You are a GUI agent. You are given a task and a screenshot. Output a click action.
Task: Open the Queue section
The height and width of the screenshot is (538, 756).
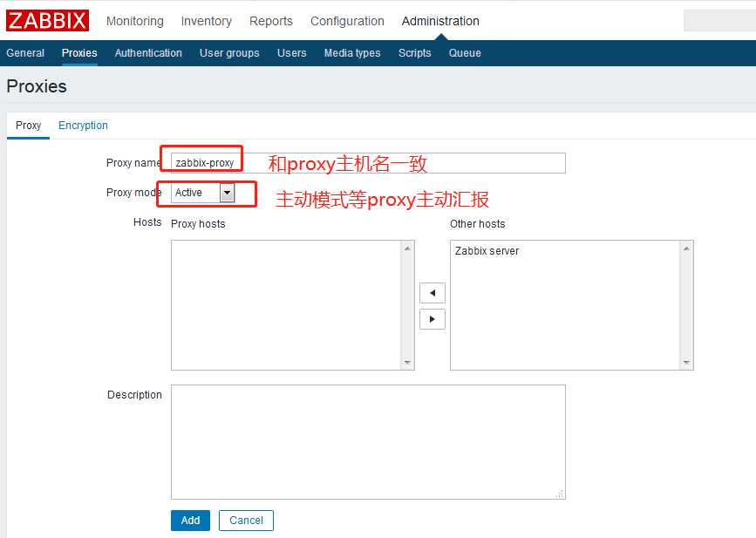tap(465, 53)
